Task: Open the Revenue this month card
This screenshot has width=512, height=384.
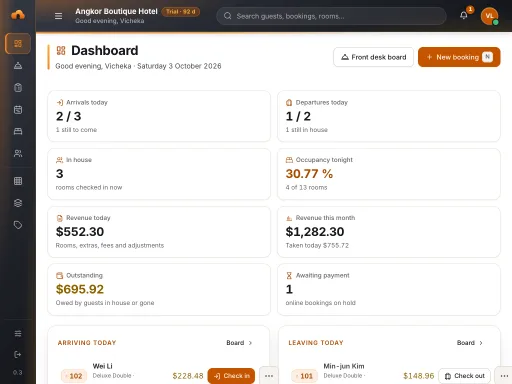Action: (x=389, y=232)
